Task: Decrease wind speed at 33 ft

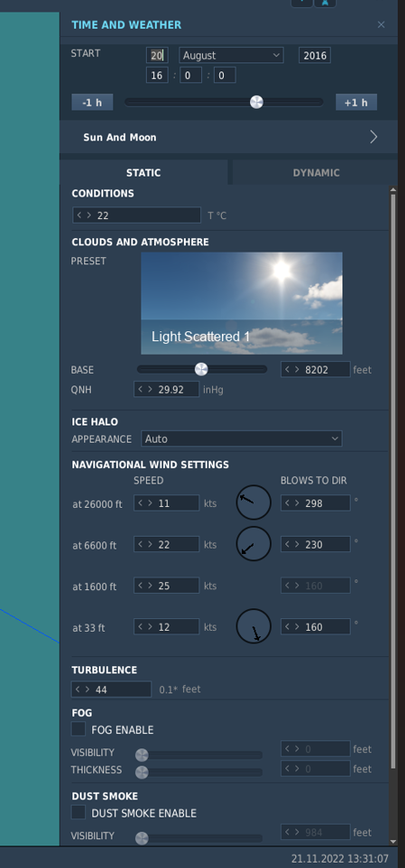Action: coord(140,626)
